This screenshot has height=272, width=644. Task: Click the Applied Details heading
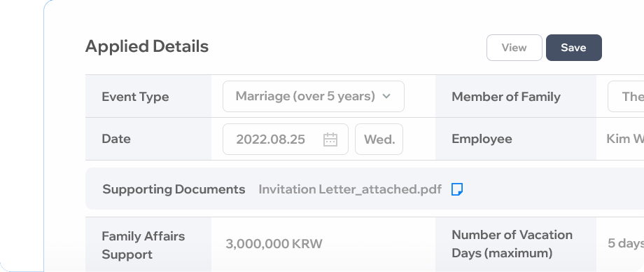[x=147, y=46]
